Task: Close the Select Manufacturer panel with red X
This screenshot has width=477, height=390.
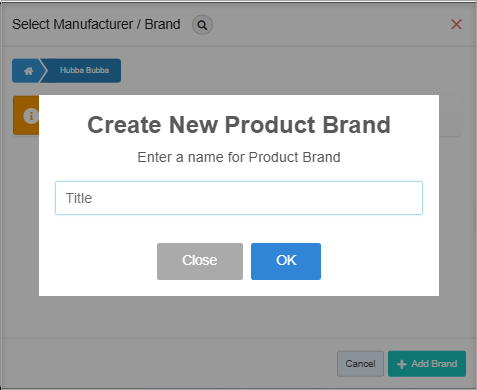Action: [x=456, y=24]
